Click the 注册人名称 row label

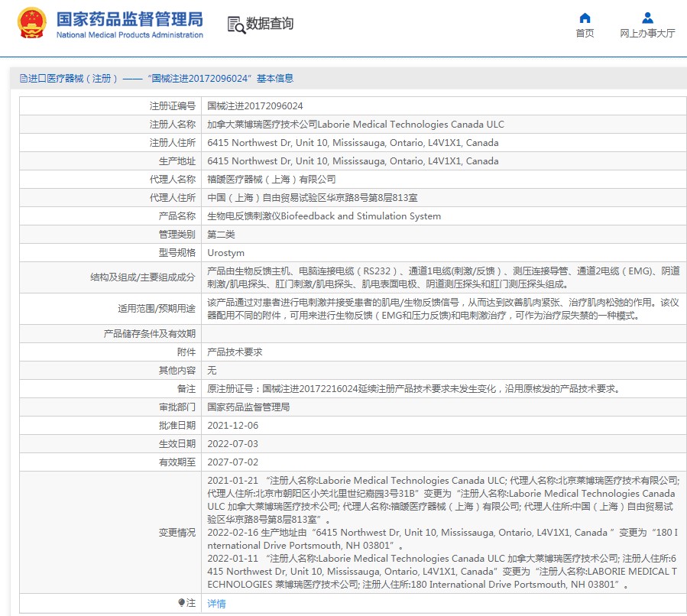click(x=172, y=125)
